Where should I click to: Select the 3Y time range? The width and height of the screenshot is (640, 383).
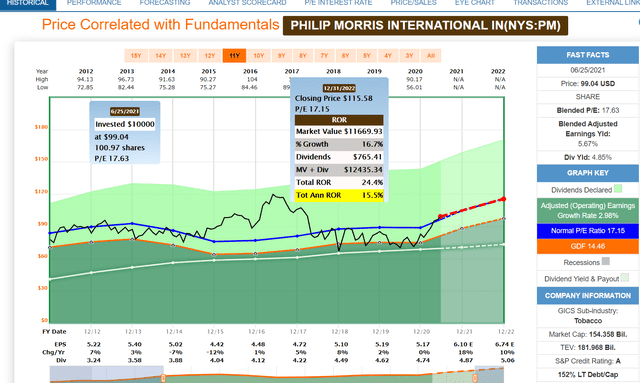[409, 56]
